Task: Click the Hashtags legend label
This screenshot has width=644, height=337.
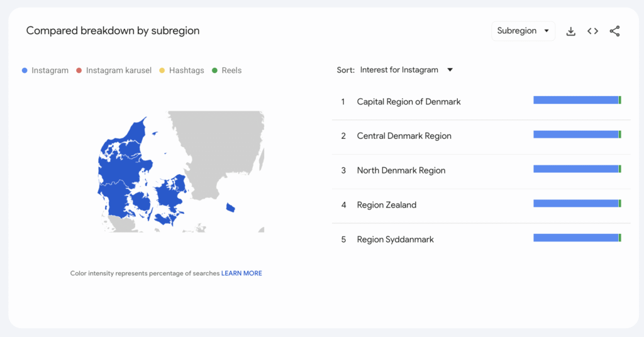Action: tap(186, 70)
